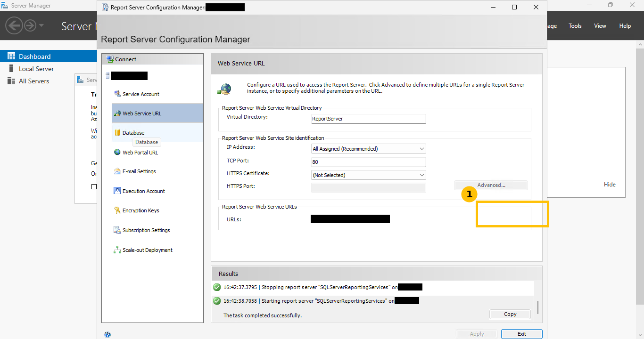The width and height of the screenshot is (644, 339).
Task: Click the globe icon beside the description
Action: (224, 89)
